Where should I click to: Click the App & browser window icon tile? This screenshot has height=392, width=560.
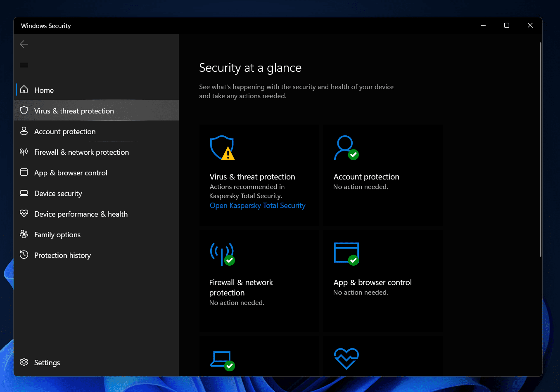click(x=346, y=253)
